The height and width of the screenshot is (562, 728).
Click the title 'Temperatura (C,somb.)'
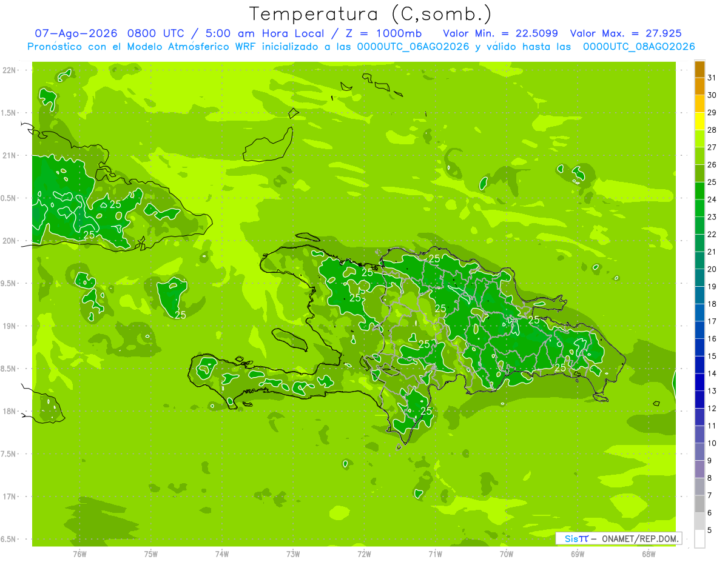(371, 14)
